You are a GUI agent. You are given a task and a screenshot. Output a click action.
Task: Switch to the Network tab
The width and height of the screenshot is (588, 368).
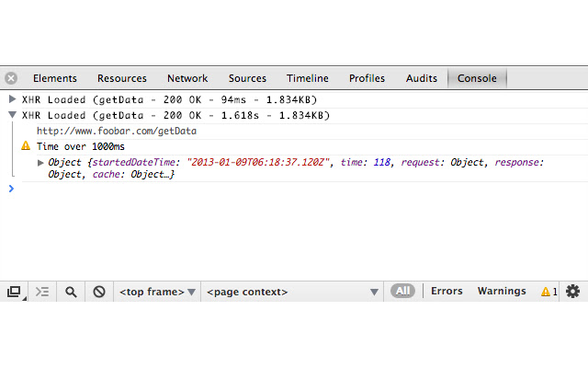click(187, 78)
